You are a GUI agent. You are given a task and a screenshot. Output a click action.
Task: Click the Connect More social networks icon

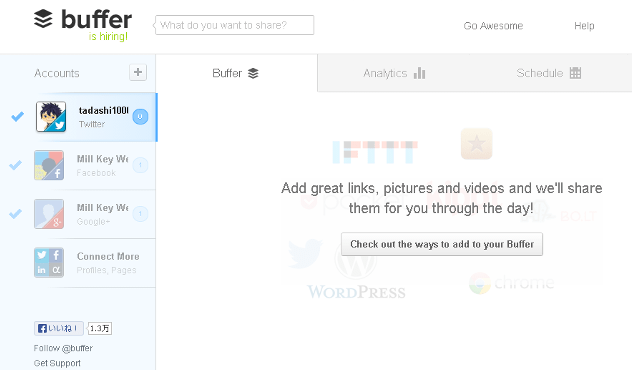(x=49, y=262)
